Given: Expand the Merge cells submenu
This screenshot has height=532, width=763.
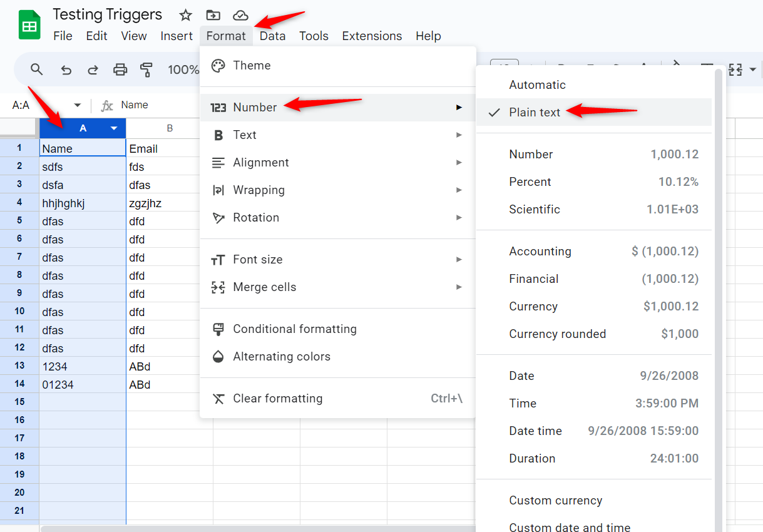Looking at the screenshot, I should tap(338, 287).
